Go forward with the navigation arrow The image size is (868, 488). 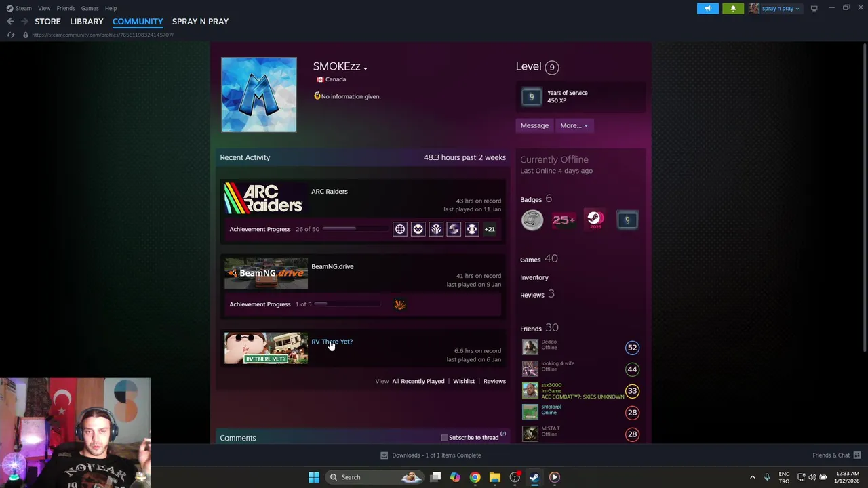tap(24, 22)
